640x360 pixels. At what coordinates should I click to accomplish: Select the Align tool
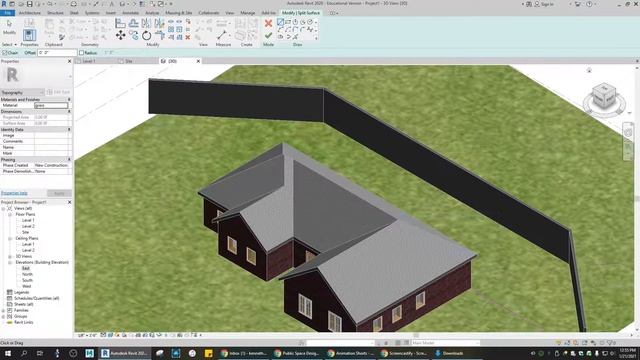click(120, 23)
